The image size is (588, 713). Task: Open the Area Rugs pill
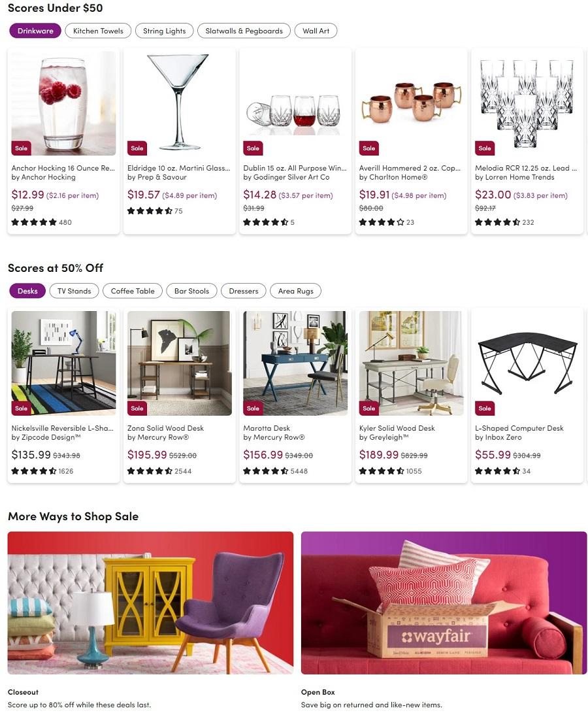click(x=295, y=291)
